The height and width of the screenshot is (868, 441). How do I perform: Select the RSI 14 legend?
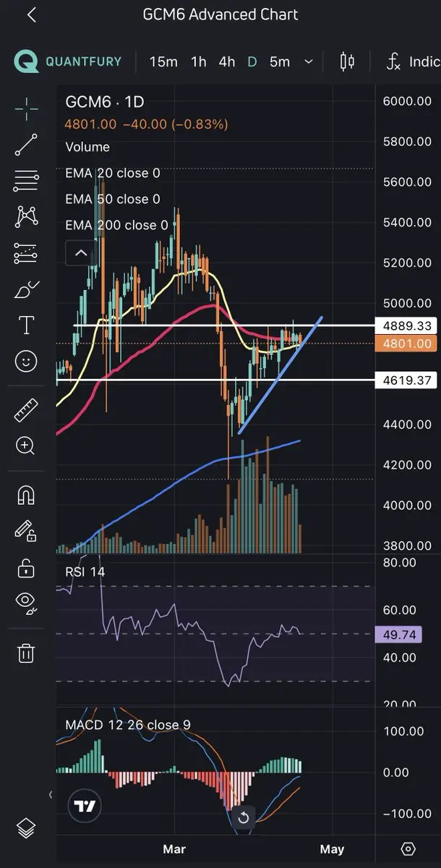point(85,571)
